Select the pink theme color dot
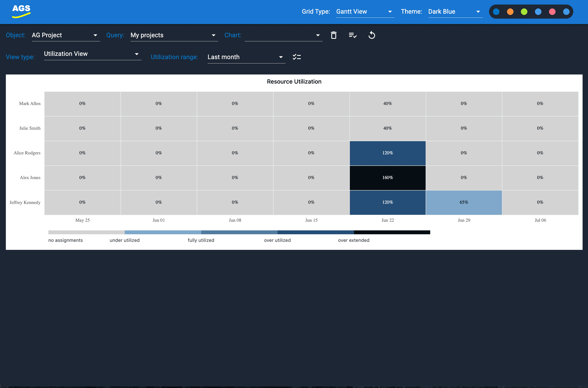 point(552,12)
